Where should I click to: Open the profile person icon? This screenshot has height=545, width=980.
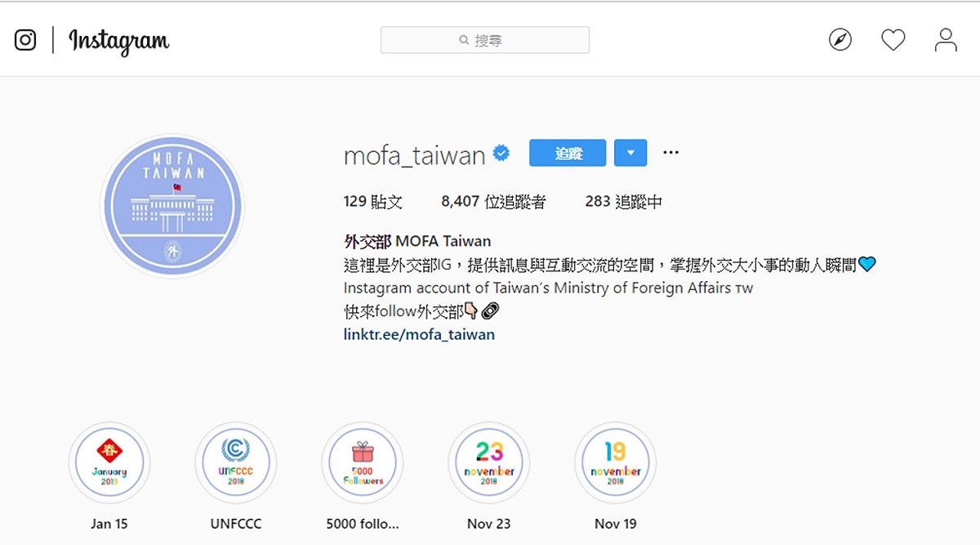[946, 39]
